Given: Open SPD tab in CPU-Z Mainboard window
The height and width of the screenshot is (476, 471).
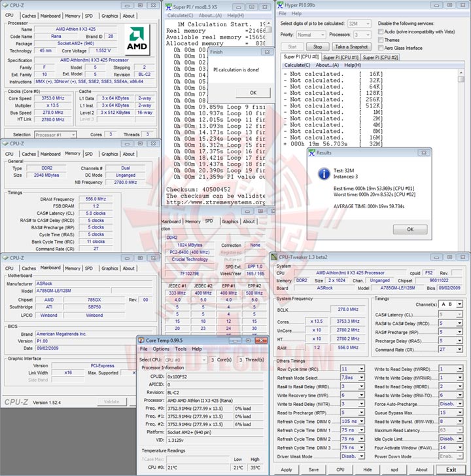Looking at the screenshot, I should click(88, 268).
